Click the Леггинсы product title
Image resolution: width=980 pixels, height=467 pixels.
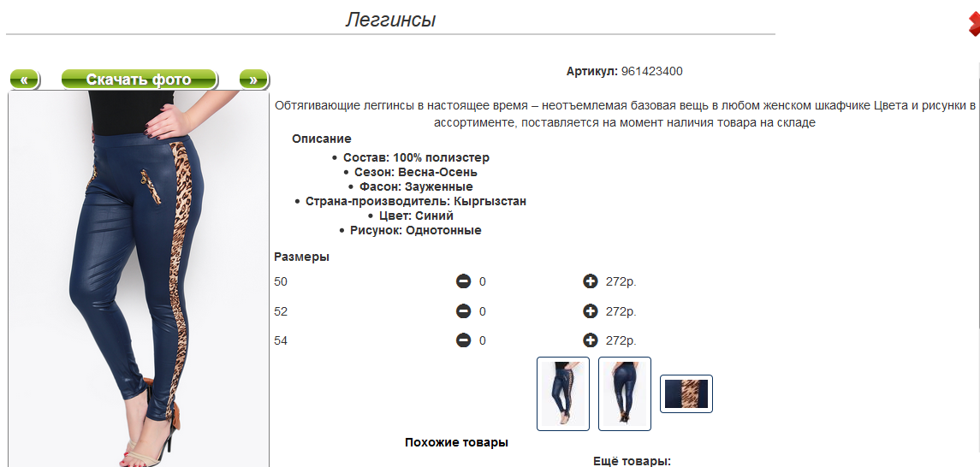click(x=390, y=20)
